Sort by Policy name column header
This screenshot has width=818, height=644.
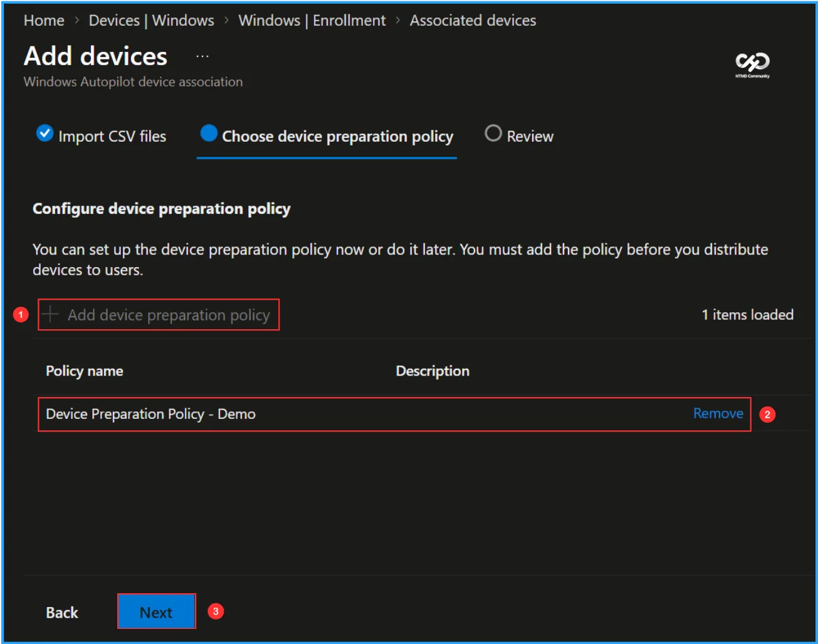pos(85,371)
